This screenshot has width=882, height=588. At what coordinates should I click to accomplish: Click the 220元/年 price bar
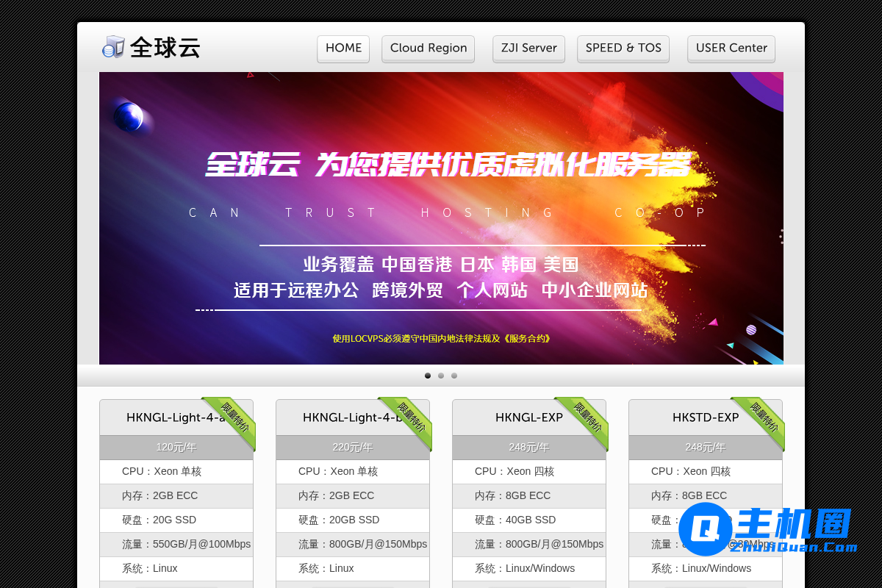click(353, 447)
